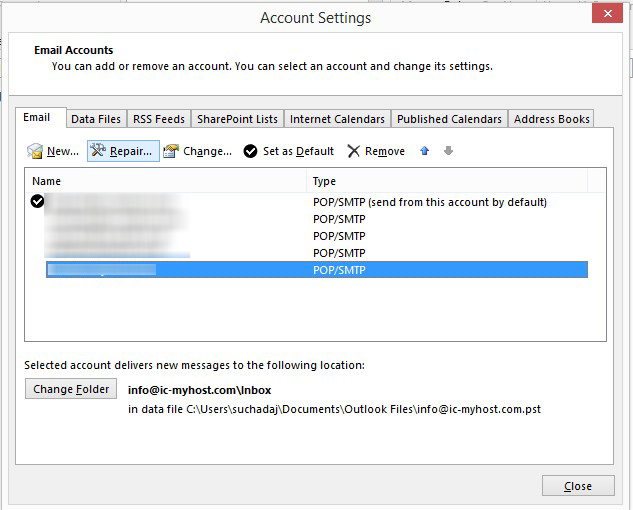Click the grey move down arrow
The image size is (633, 510).
448,151
